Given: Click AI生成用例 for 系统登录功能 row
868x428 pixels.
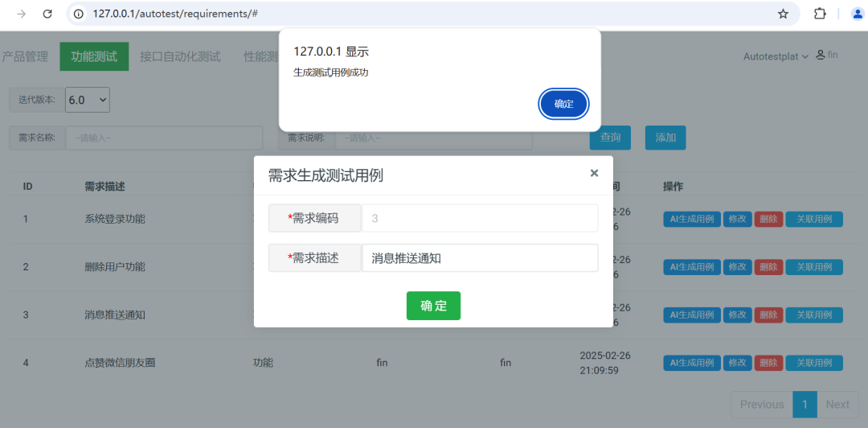Looking at the screenshot, I should pyautogui.click(x=692, y=219).
